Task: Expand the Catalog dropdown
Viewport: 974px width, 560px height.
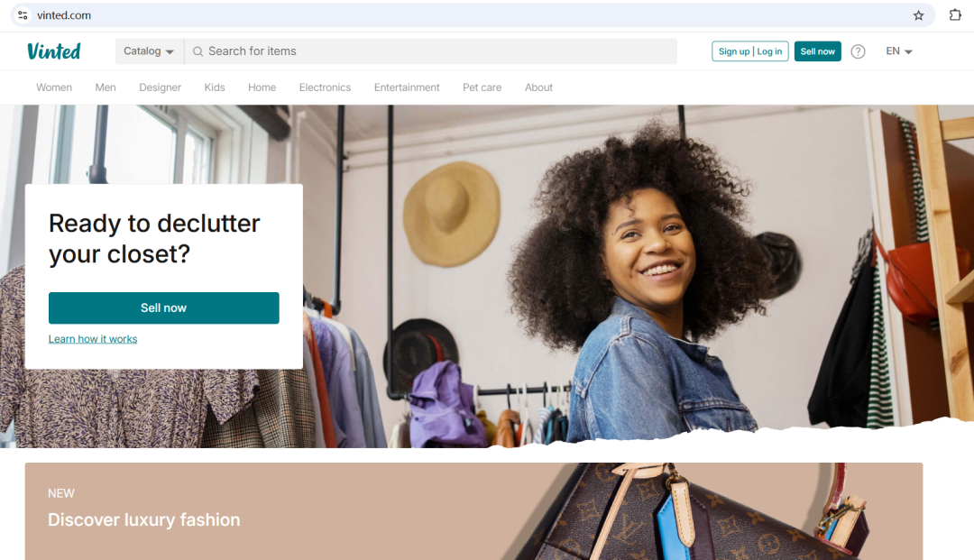Action: coord(149,50)
